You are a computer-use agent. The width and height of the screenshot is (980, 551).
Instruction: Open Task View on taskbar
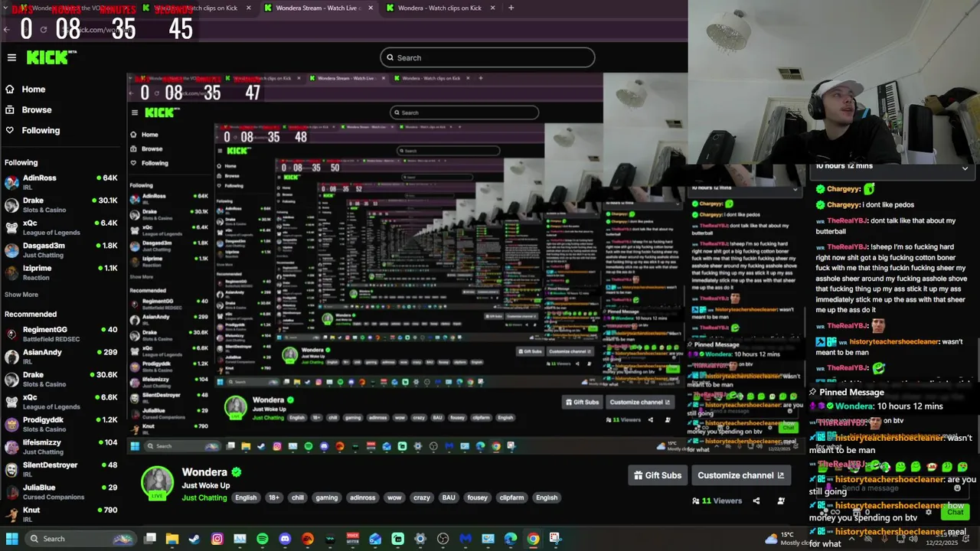(x=150, y=539)
